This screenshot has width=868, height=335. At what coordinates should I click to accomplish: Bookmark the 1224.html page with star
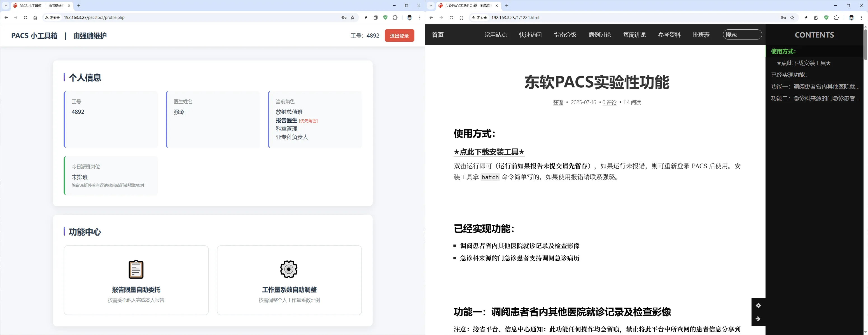pyautogui.click(x=792, y=18)
